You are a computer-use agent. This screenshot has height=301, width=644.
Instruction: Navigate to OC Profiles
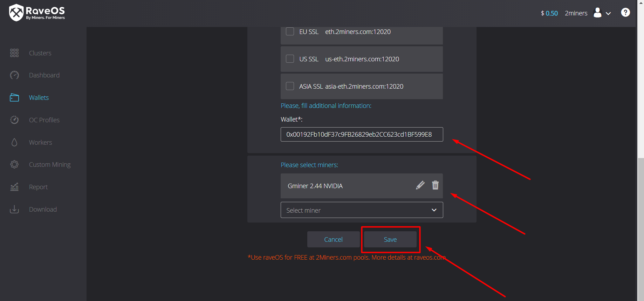[x=44, y=120]
